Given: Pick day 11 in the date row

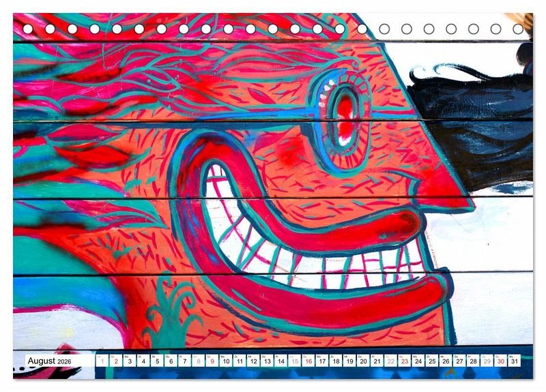Looking at the screenshot, I should [240, 361].
